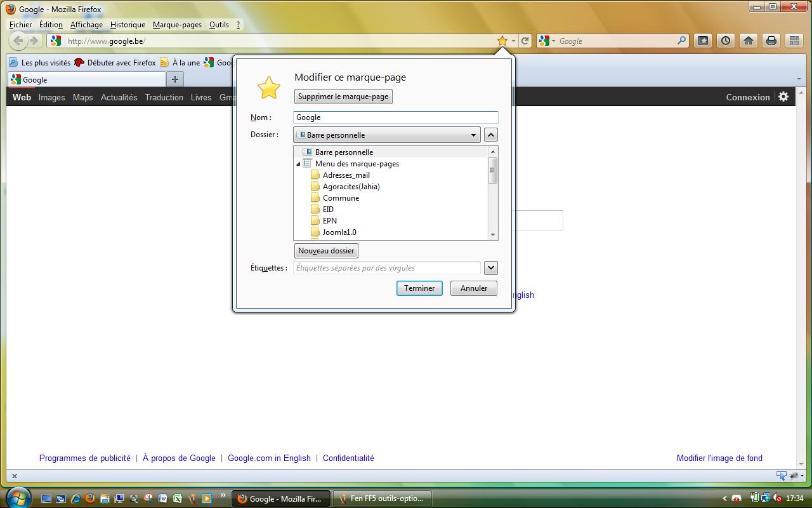The image size is (812, 508).
Task: Open the Historique menu
Action: tap(128, 25)
